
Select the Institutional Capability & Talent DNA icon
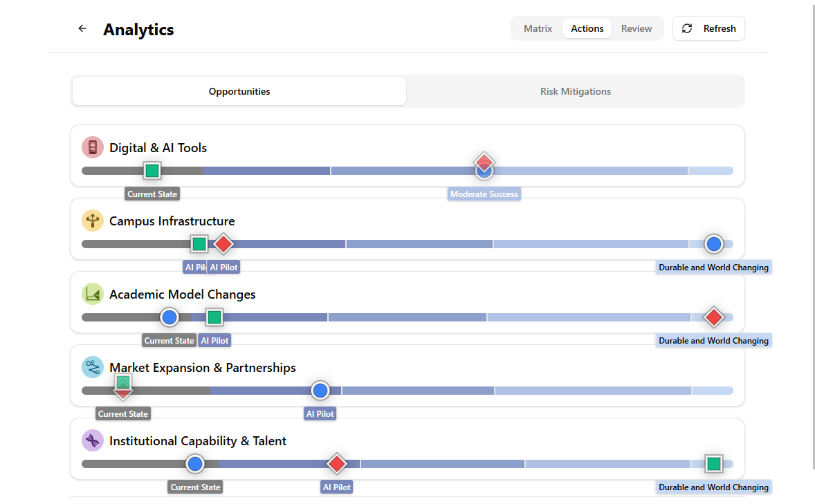tap(93, 440)
